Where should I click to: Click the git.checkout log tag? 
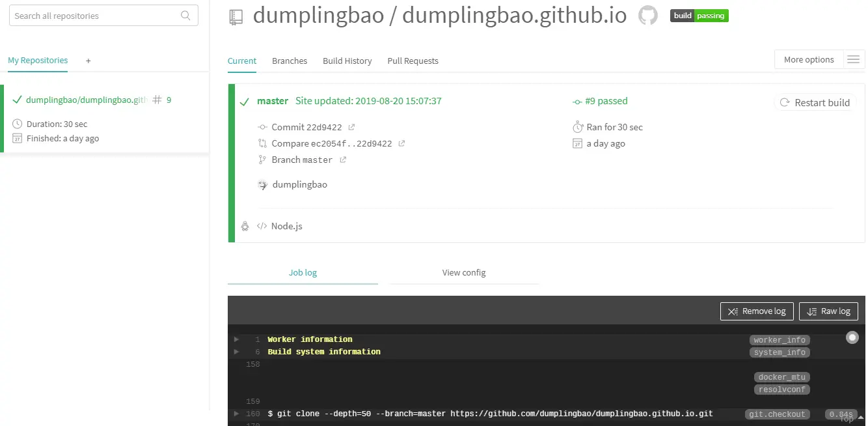click(778, 414)
